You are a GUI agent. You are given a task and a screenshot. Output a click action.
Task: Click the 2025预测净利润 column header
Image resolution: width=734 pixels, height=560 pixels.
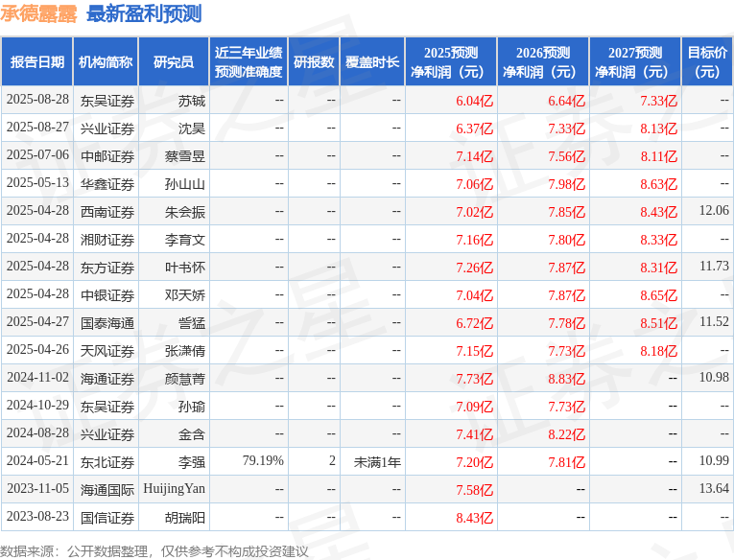pos(451,61)
